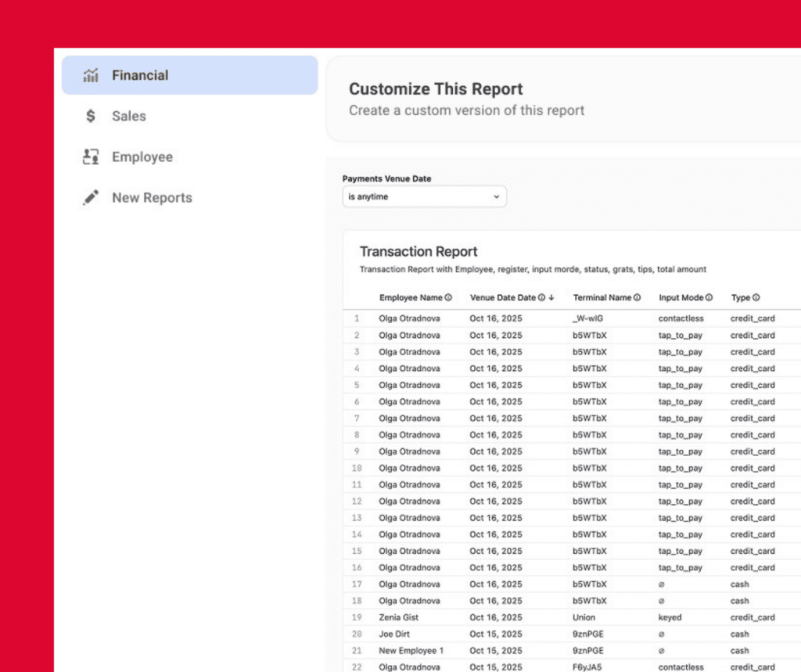Open the Payments Venue Date dropdown
801x672 pixels.
[424, 197]
